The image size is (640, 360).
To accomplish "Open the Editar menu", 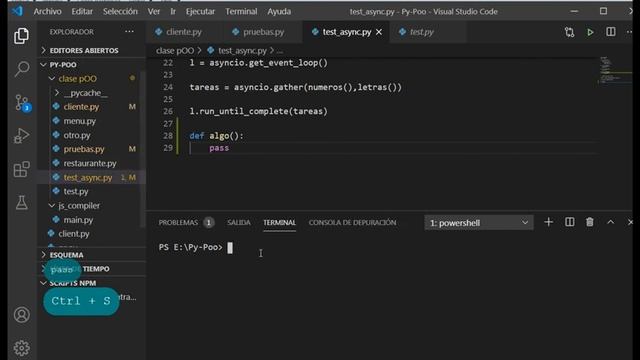I will point(82,12).
